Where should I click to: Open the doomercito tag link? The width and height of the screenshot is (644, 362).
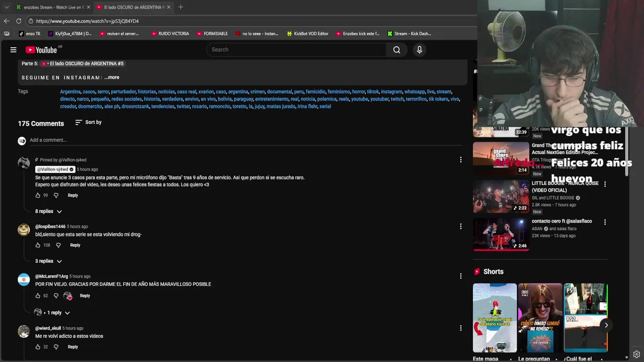[x=90, y=107]
